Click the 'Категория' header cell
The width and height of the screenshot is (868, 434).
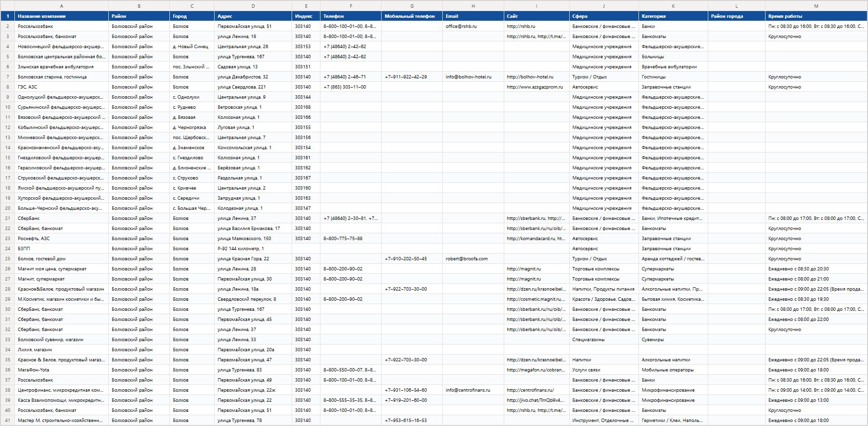tap(673, 16)
